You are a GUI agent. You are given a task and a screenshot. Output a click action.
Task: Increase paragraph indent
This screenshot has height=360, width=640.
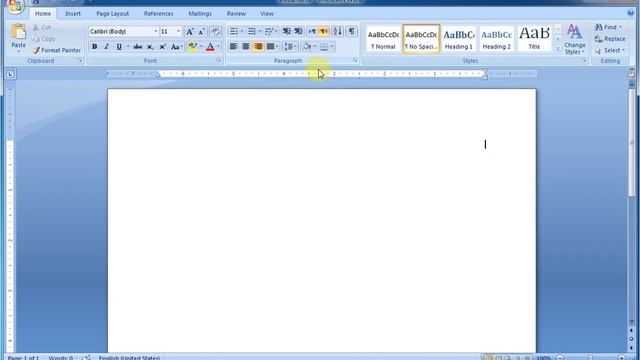pos(298,31)
